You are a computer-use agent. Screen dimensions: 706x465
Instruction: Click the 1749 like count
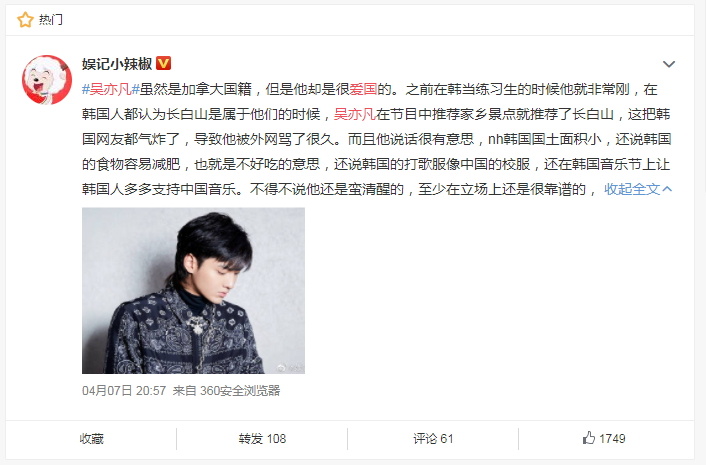(x=612, y=438)
